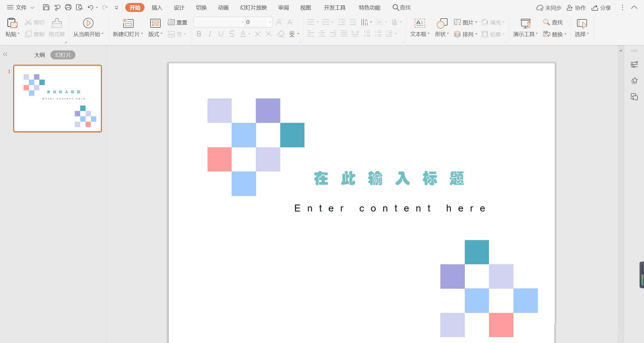
Task: Toggle Bold formatting button
Action: tap(199, 34)
